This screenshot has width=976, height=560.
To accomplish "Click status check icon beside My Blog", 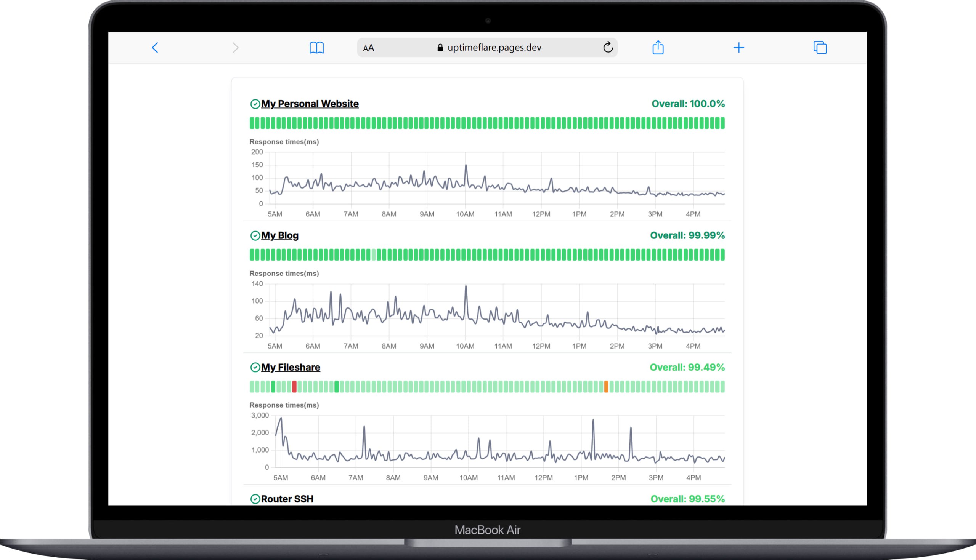I will pos(255,235).
